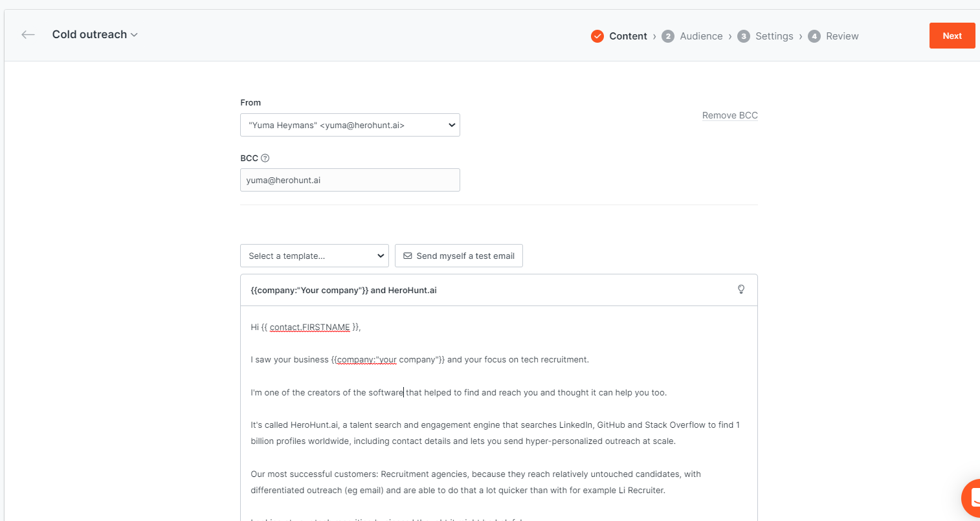Open the Select a template dropdown
The image size is (980, 521).
[314, 256]
